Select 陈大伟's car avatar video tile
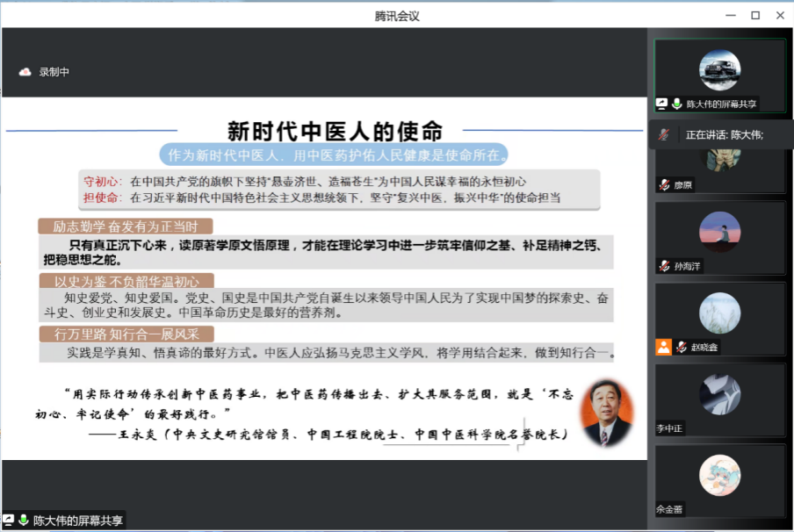This screenshot has height=532, width=794. coord(719,70)
